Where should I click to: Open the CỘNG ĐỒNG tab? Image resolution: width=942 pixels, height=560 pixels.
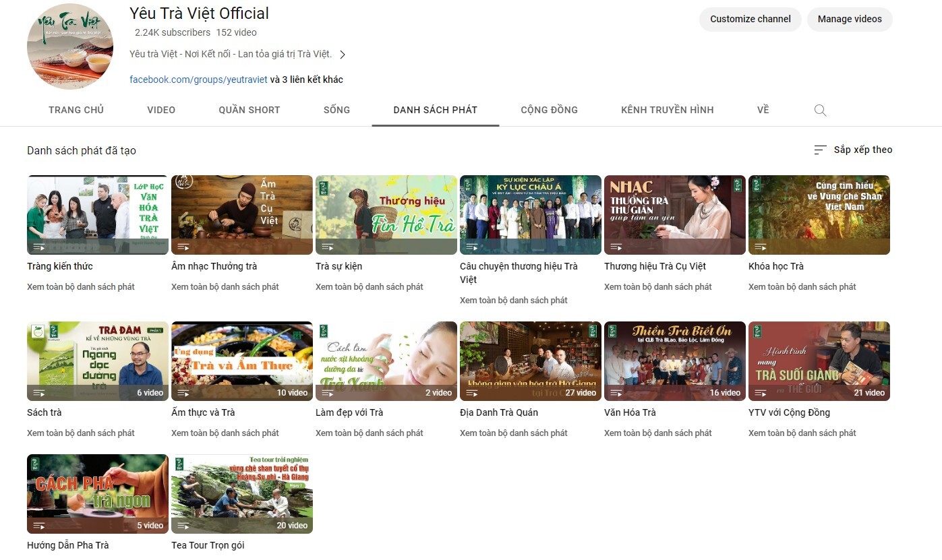click(549, 110)
